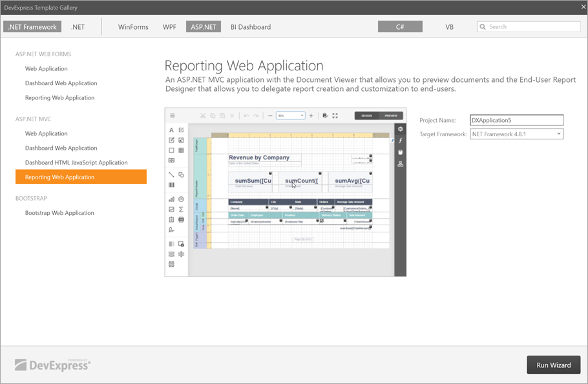Switch to the BI Dashboard tab
This screenshot has height=384, width=588.
pos(251,26)
